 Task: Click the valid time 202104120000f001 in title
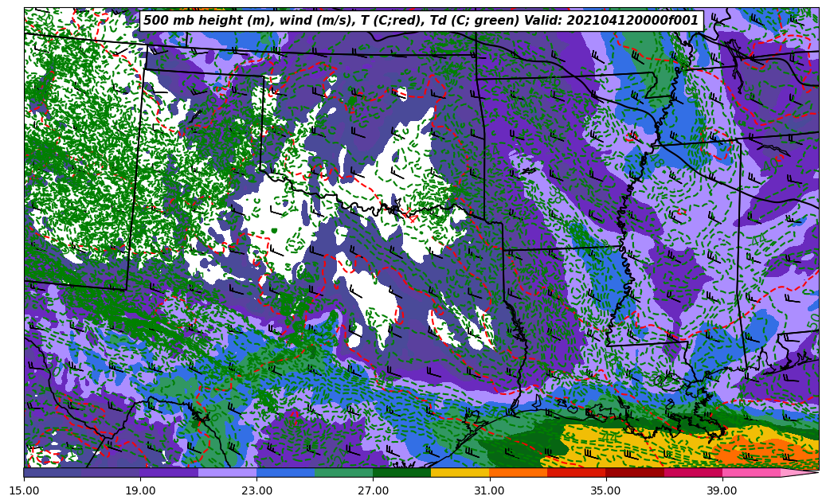coord(637,21)
